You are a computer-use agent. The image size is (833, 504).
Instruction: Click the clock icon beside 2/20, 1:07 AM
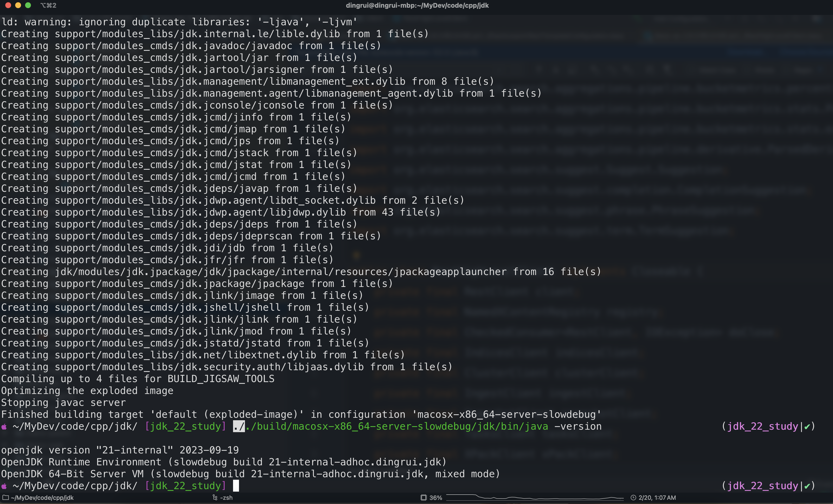pos(633,498)
